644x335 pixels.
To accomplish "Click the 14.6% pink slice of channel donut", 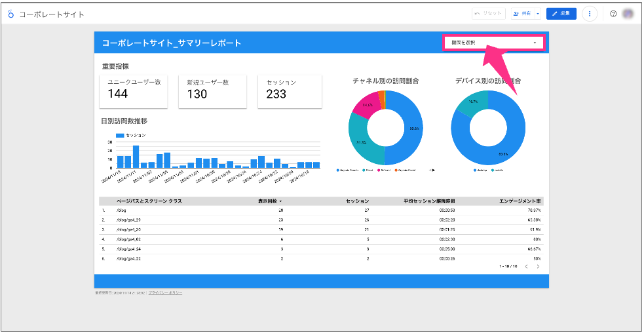I will [368, 106].
